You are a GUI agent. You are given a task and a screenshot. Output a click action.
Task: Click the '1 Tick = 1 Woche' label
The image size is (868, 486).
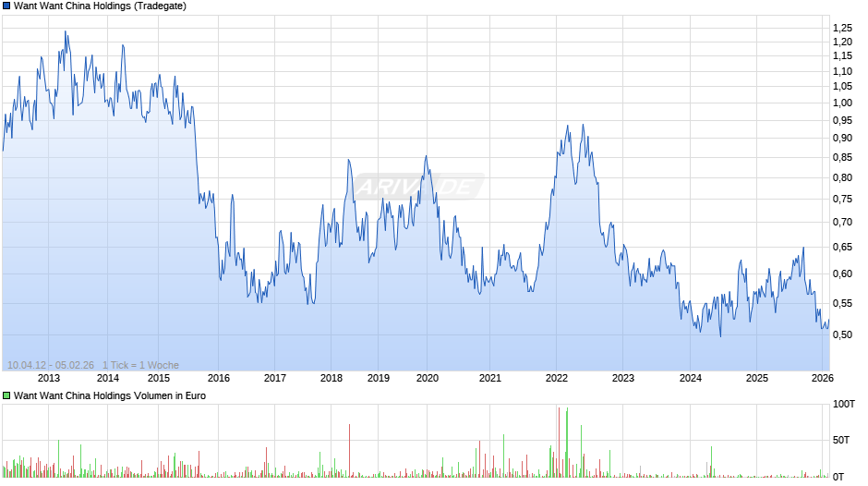140,365
